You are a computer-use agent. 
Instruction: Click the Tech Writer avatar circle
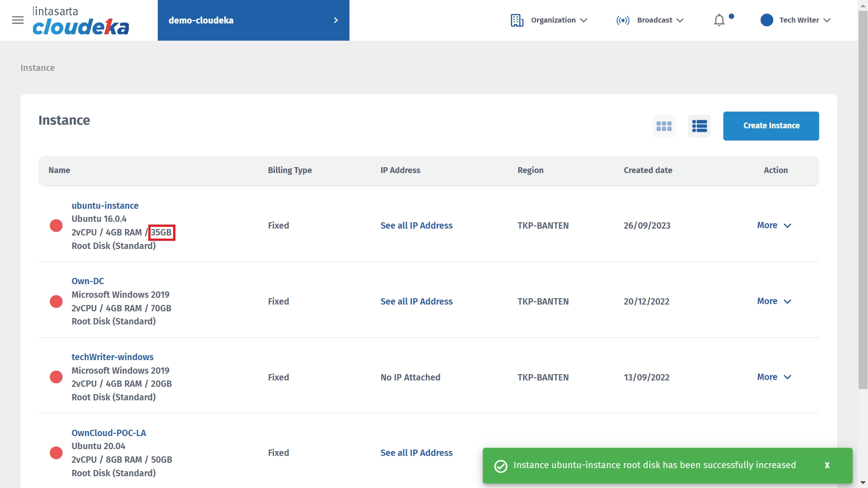click(766, 20)
